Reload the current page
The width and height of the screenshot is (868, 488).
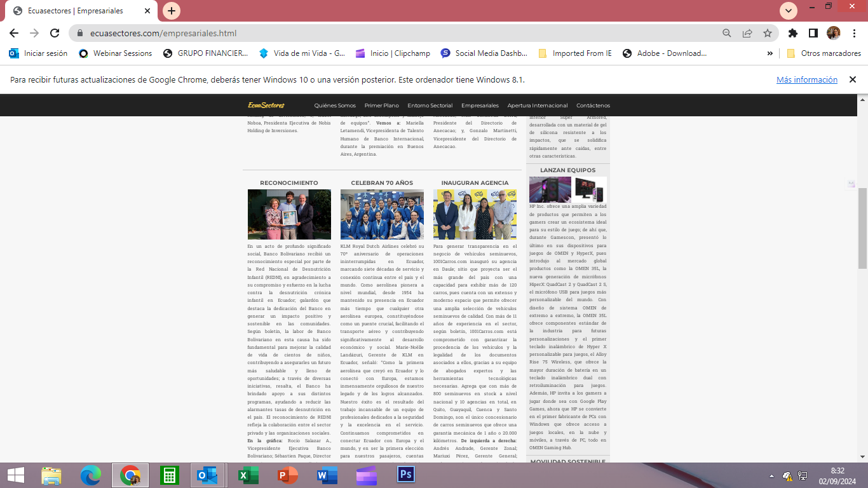point(55,33)
